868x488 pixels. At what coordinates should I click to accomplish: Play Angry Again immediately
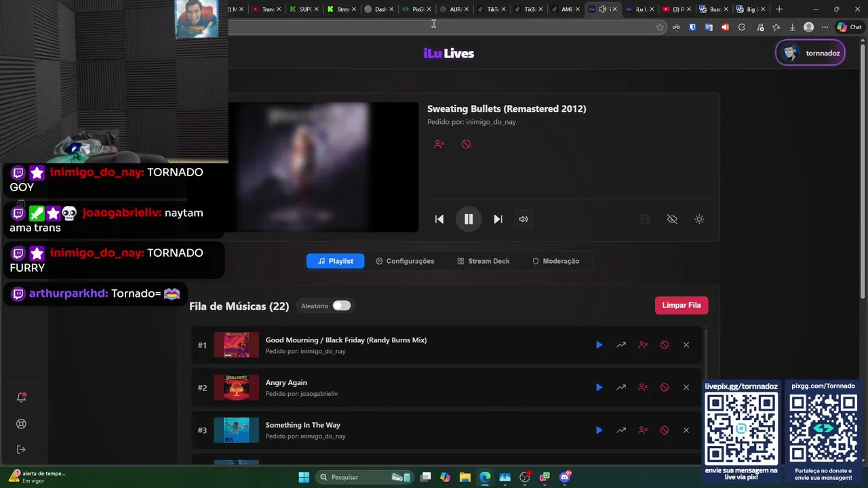pyautogui.click(x=599, y=388)
